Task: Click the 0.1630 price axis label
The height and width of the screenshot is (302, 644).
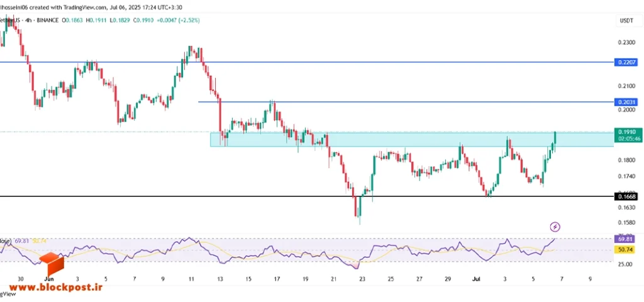Action: pyautogui.click(x=626, y=208)
